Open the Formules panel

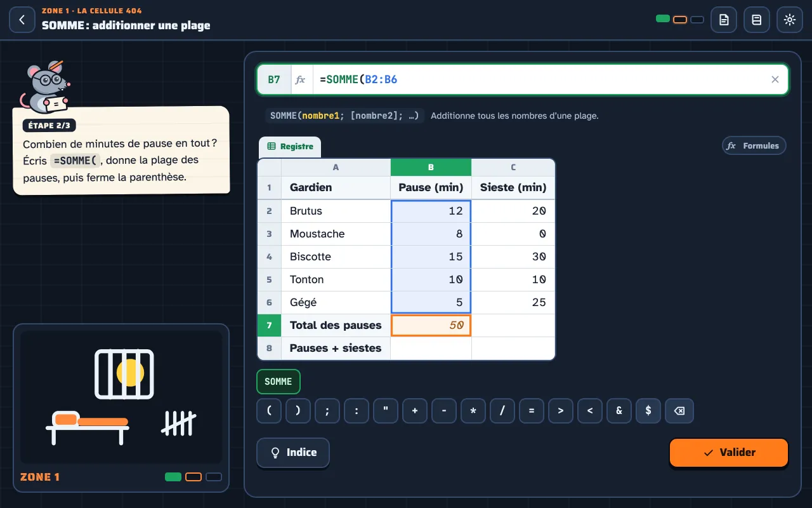tap(754, 145)
